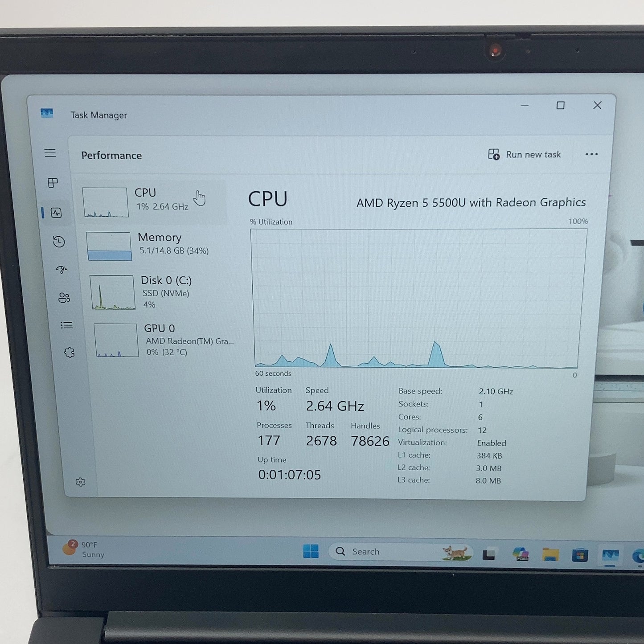Open Task Manager Settings gear icon
The height and width of the screenshot is (644, 644).
coord(80,482)
